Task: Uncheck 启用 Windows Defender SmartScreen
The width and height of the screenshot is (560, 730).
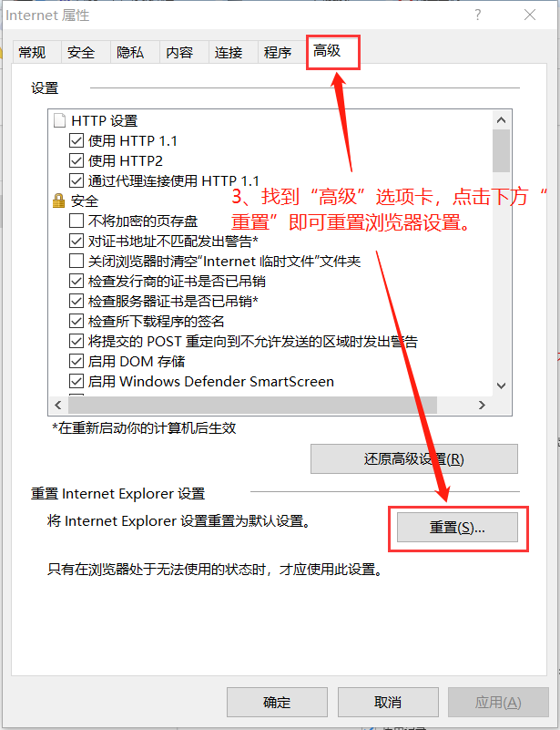Action: [x=76, y=381]
